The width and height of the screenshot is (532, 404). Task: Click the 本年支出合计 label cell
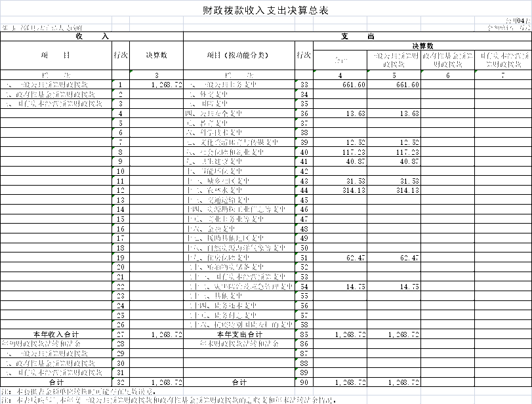239,334
